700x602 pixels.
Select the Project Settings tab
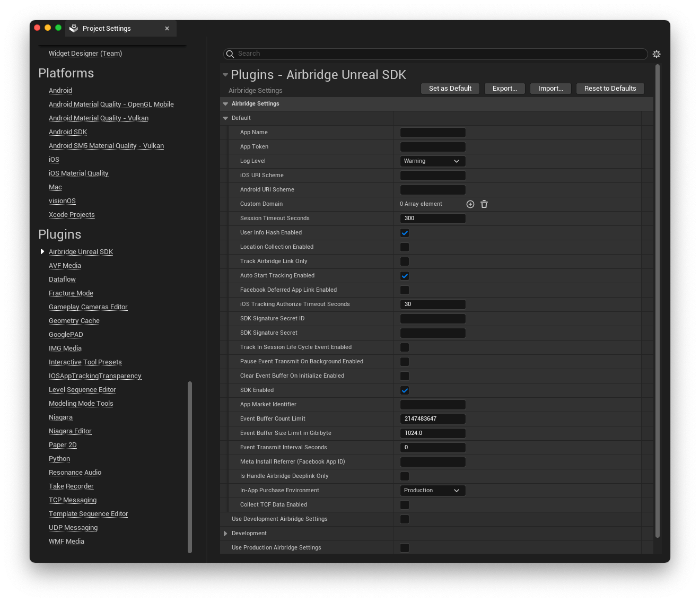121,29
